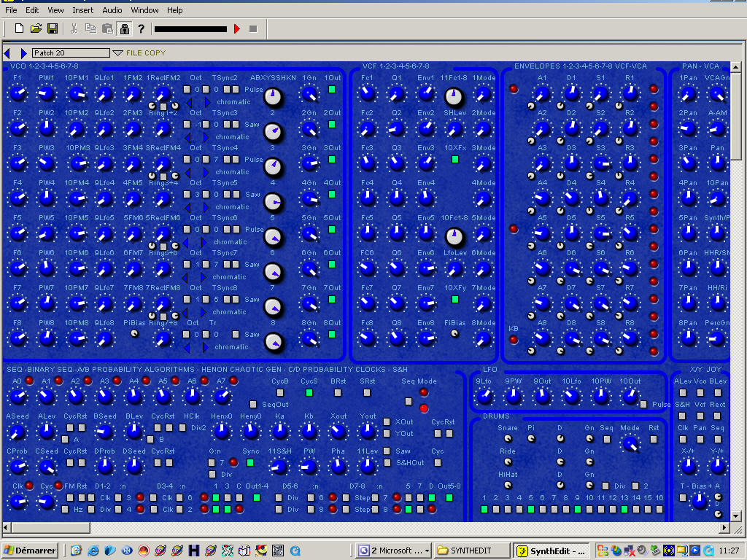
Task: Enable the SeqOut checkbox
Action: tap(253, 404)
